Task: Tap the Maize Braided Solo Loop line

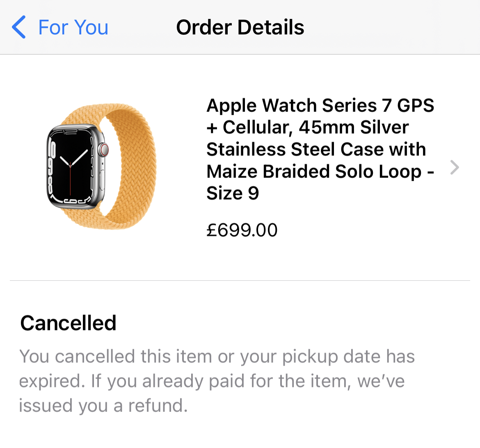Action: (x=320, y=172)
